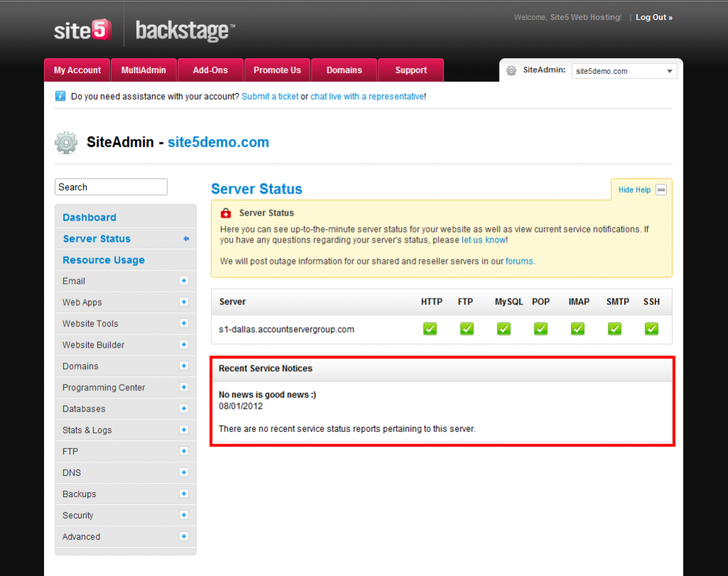
Task: Open the My Account tab
Action: click(x=77, y=70)
